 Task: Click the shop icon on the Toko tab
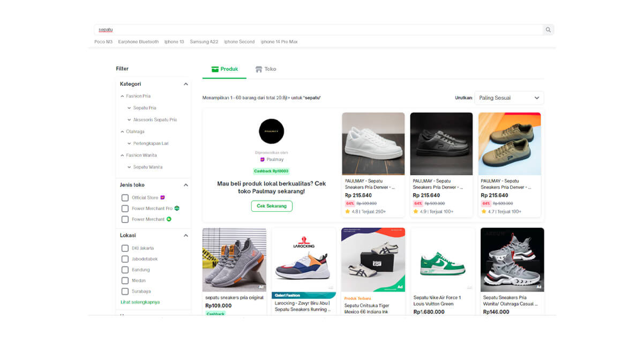click(x=258, y=69)
